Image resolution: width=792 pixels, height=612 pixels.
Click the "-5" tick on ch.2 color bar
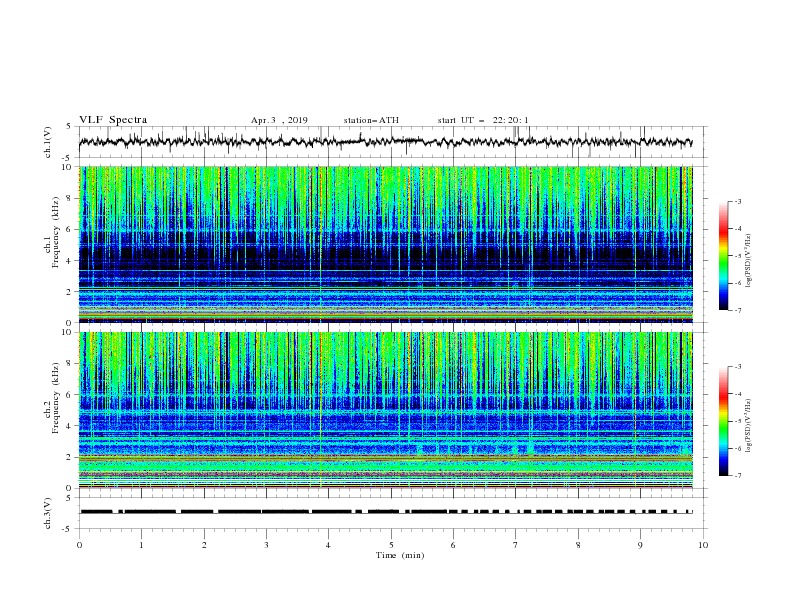click(x=737, y=421)
